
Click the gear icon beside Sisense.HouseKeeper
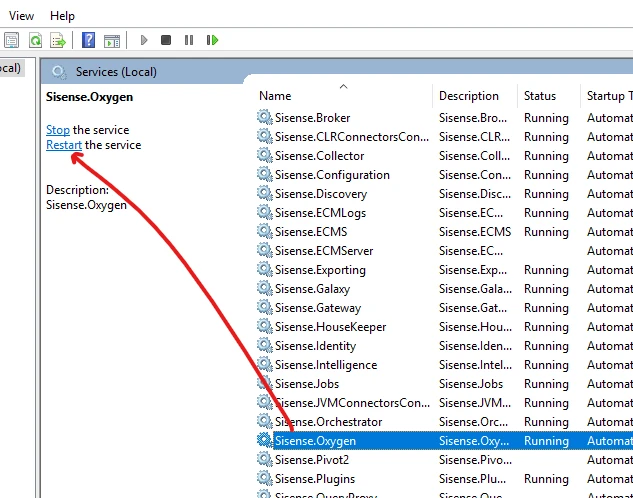(x=264, y=326)
